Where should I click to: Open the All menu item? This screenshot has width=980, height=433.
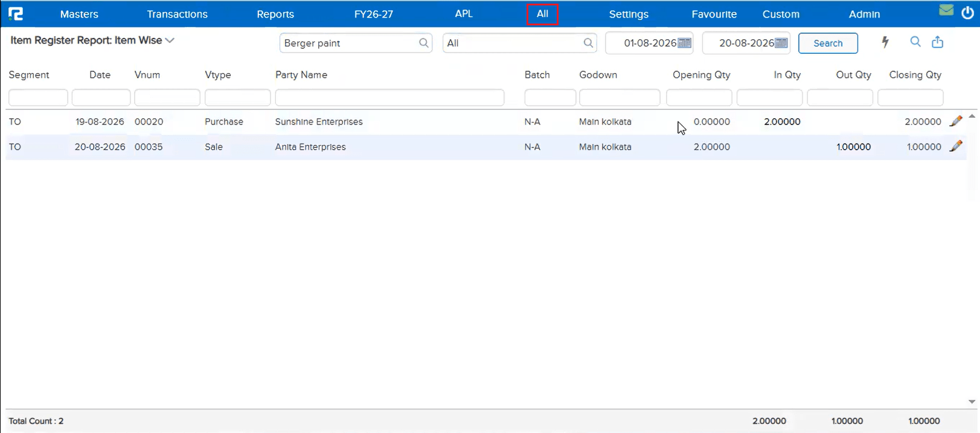coord(542,13)
